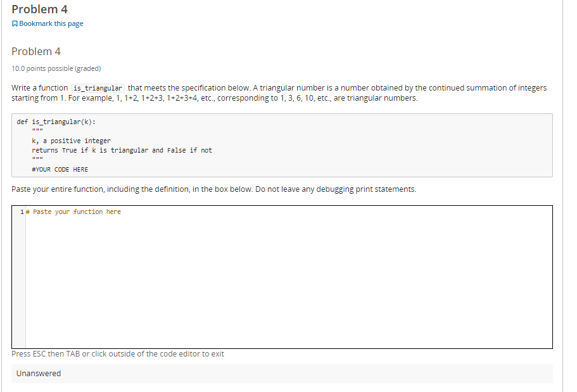Click the 'returns True if k is triangular' docstring
Viewport: 577px width, 392px height.
pyautogui.click(x=122, y=150)
